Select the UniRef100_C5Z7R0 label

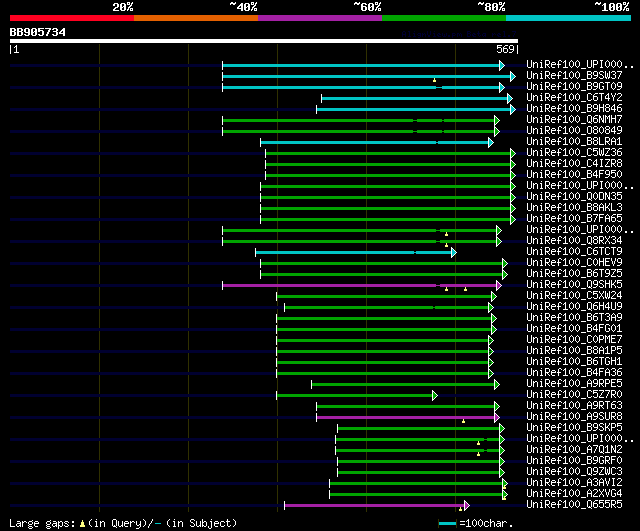[574, 395]
